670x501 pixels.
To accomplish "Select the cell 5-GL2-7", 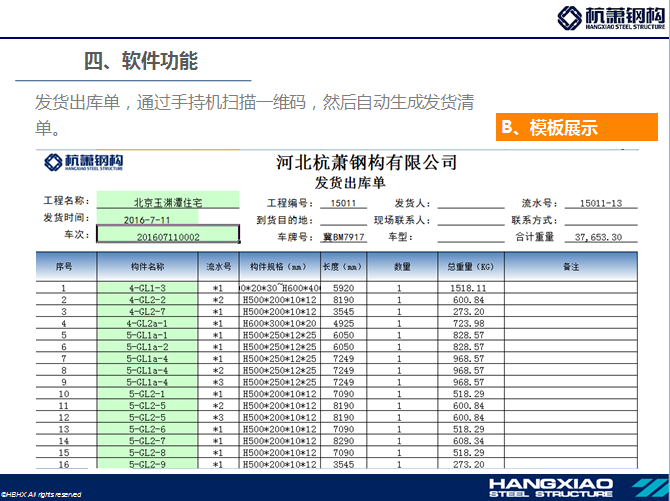I will (147, 441).
